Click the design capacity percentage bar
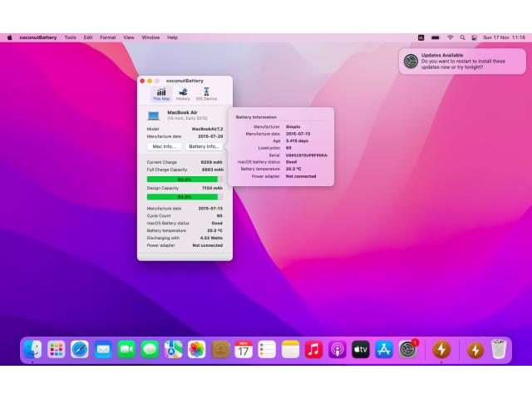Viewport: 532px width, 399px height. click(185, 197)
